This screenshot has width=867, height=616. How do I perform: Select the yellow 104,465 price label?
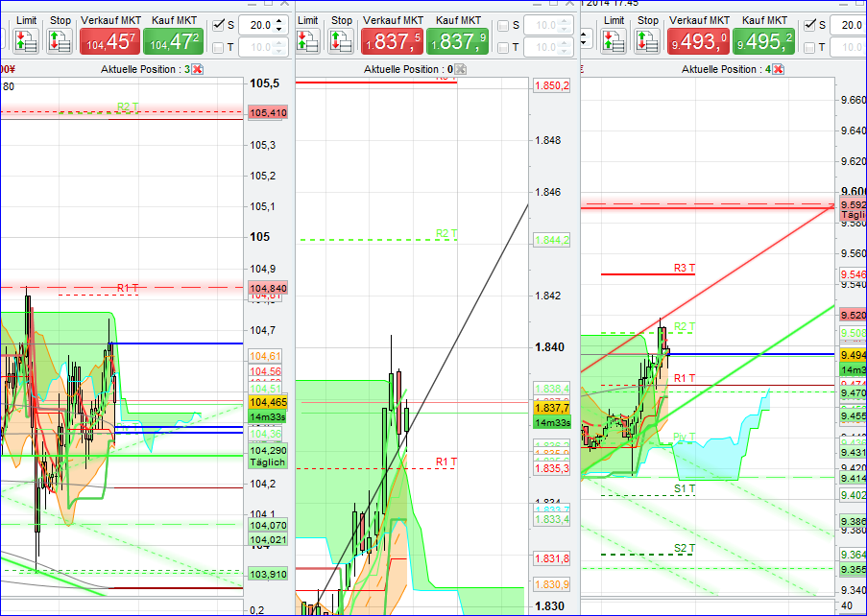[x=268, y=403]
